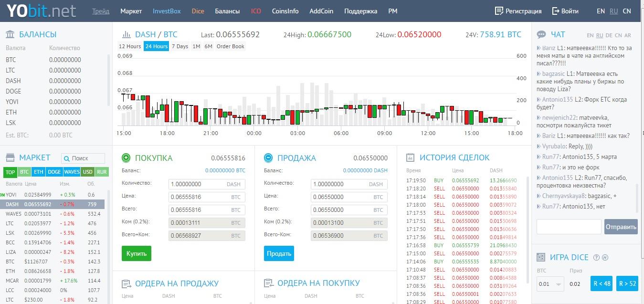The width and height of the screenshot is (644, 304).
Task: Click the sell Цена input field
Action: 349,197
